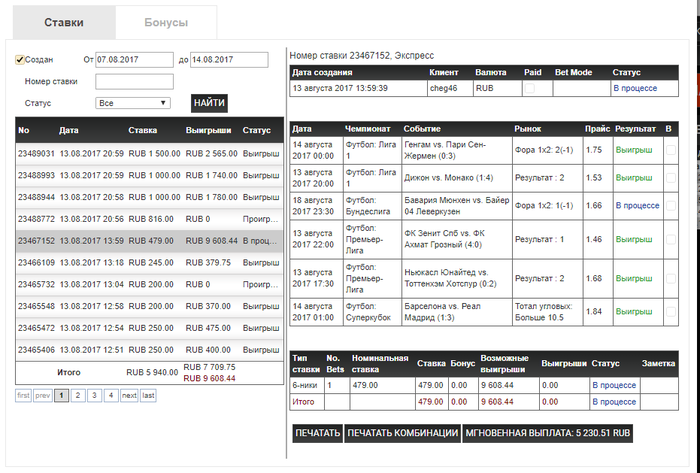Click the В процессе result for Бавария Мюнхен
The image size is (700, 473).
coord(637,206)
